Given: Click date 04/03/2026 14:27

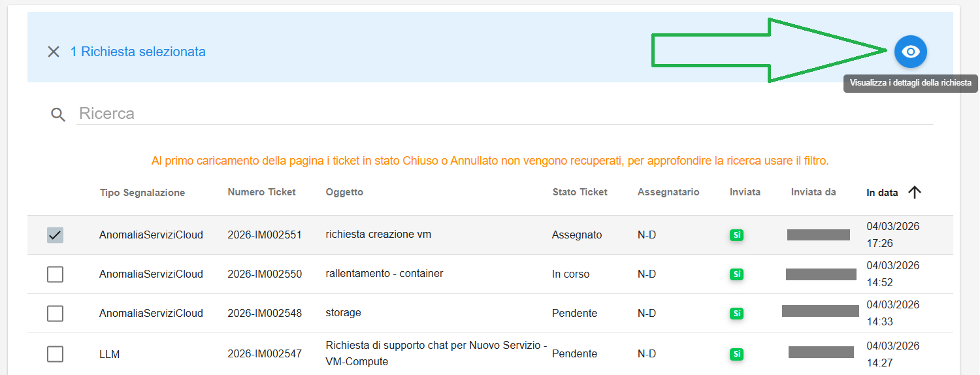Looking at the screenshot, I should 892,354.
